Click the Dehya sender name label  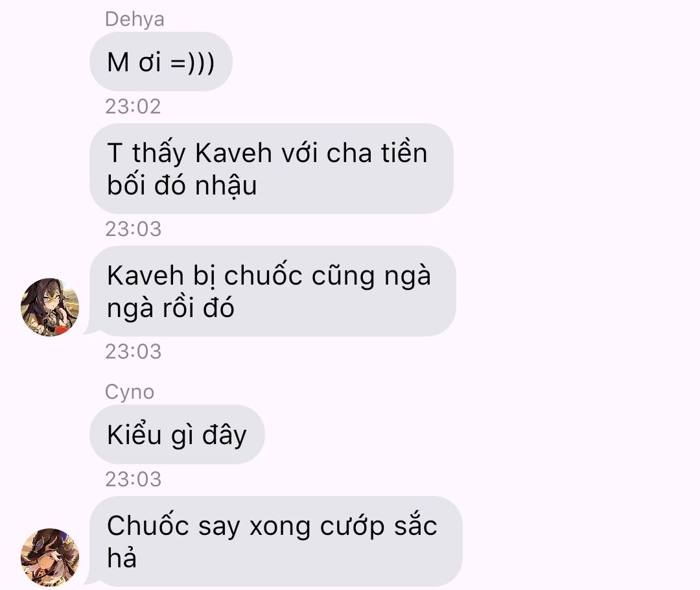click(134, 19)
